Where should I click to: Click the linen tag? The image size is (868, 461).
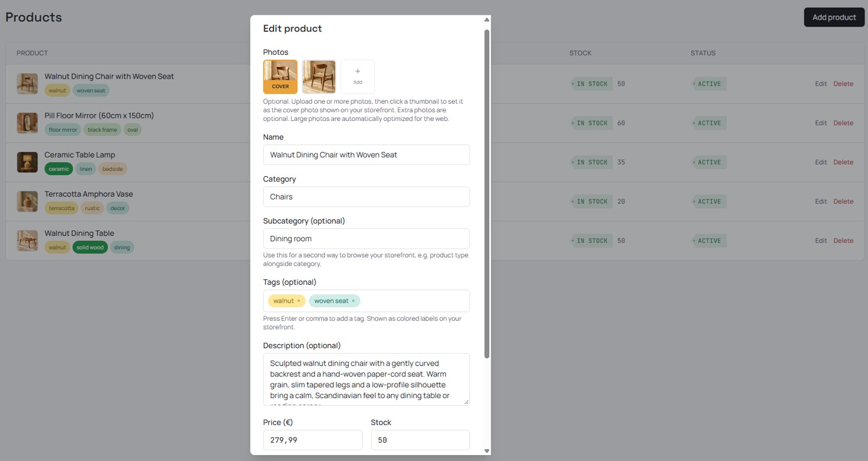pyautogui.click(x=86, y=169)
